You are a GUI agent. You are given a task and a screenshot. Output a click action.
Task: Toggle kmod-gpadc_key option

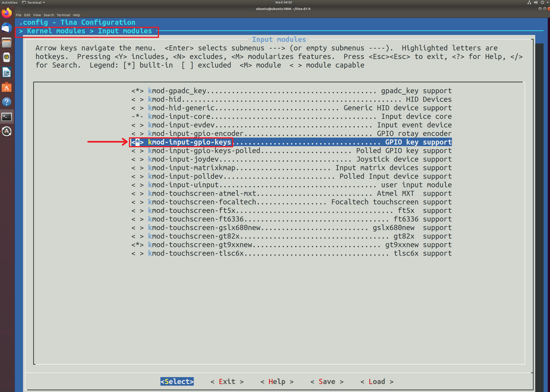pyautogui.click(x=137, y=91)
